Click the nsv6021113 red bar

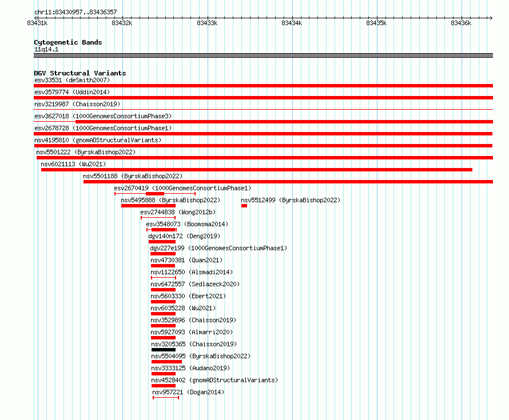point(257,170)
